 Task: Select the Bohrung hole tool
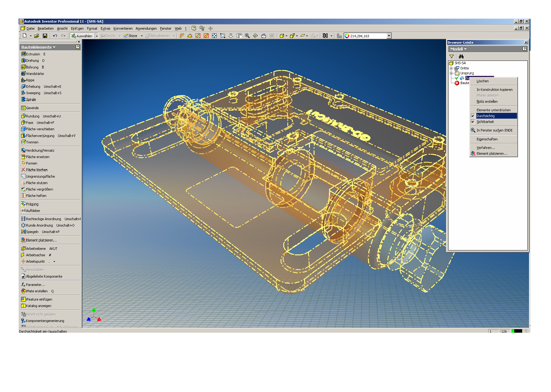click(32, 67)
